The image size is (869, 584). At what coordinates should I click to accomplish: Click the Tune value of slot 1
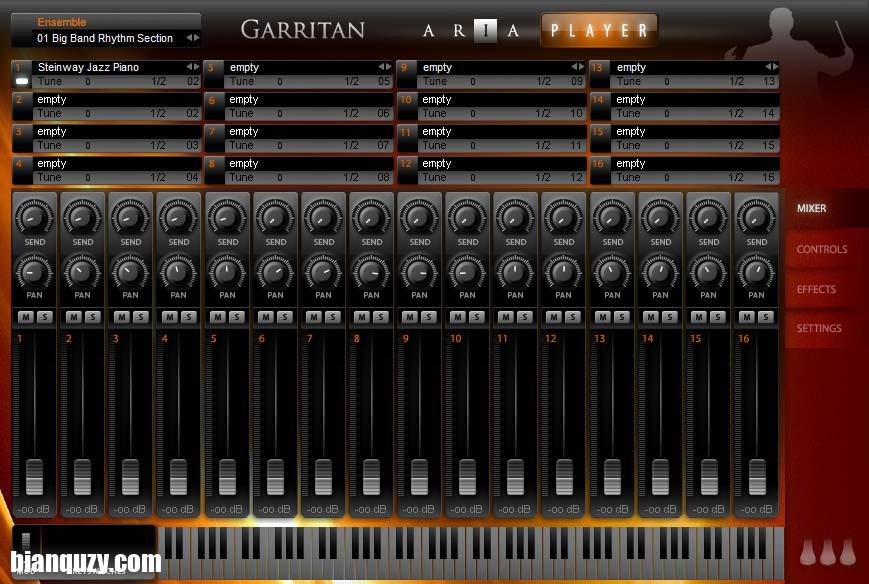pos(88,82)
